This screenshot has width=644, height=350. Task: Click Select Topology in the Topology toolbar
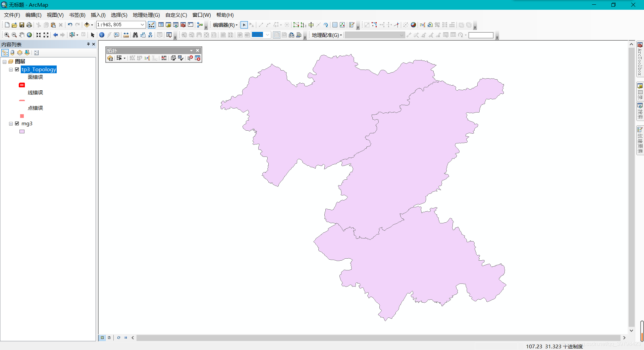click(x=110, y=58)
